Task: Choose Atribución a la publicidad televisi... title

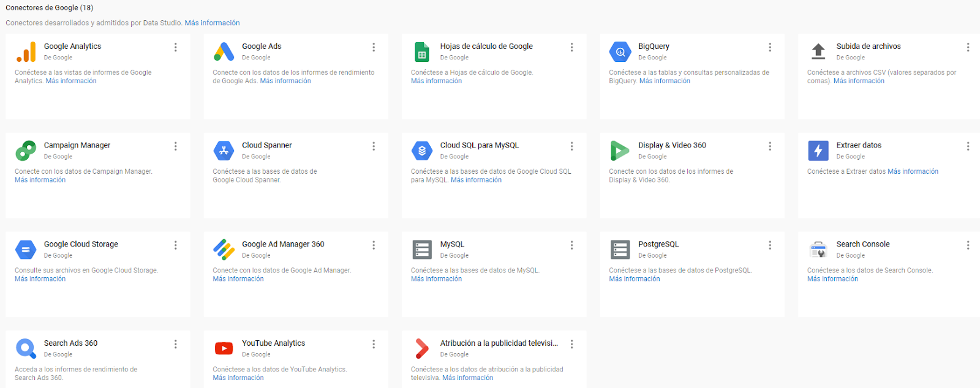Action: click(x=499, y=343)
